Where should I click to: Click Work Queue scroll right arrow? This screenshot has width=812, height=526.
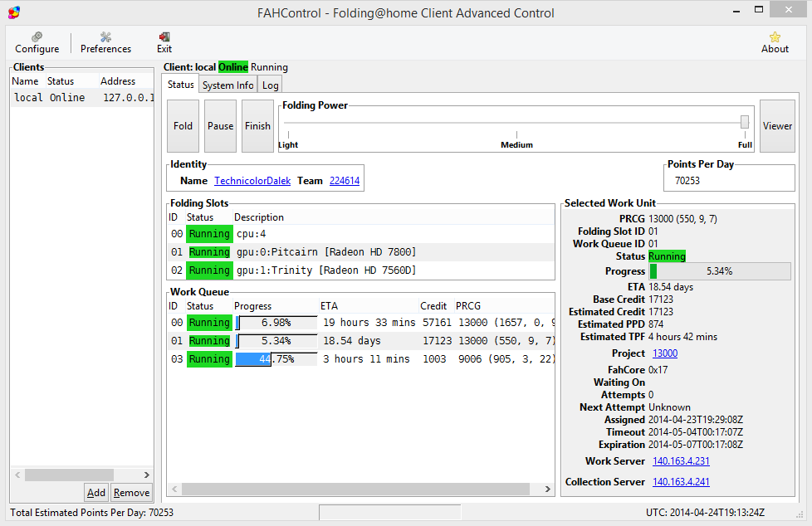tap(548, 489)
